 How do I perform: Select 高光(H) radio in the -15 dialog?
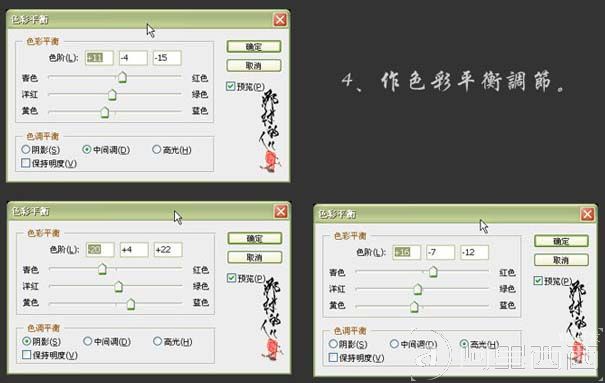156,149
